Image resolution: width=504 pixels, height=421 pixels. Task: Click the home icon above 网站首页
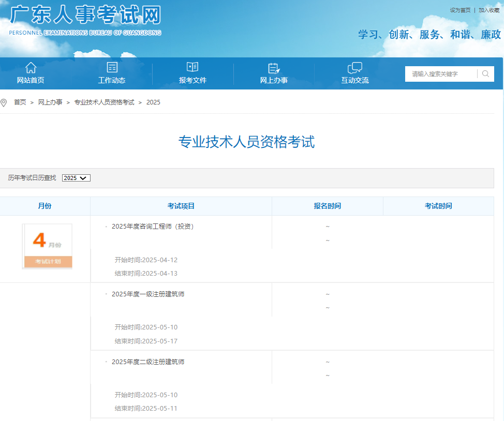(31, 67)
